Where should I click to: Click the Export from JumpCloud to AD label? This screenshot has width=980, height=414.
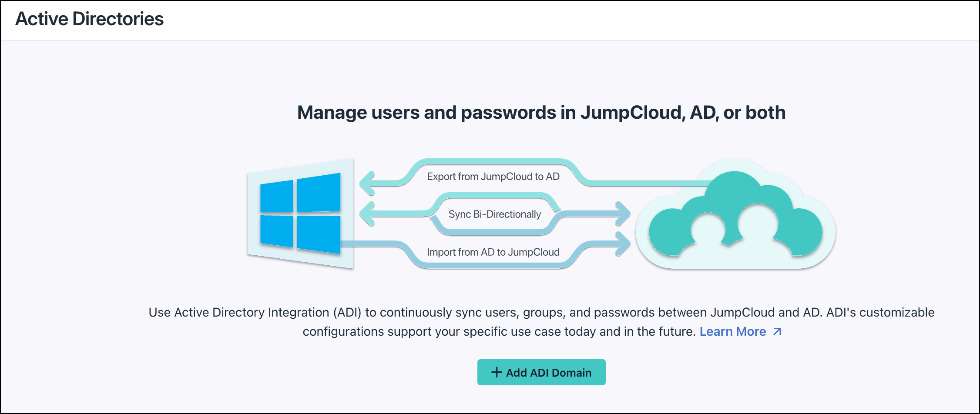point(493,177)
